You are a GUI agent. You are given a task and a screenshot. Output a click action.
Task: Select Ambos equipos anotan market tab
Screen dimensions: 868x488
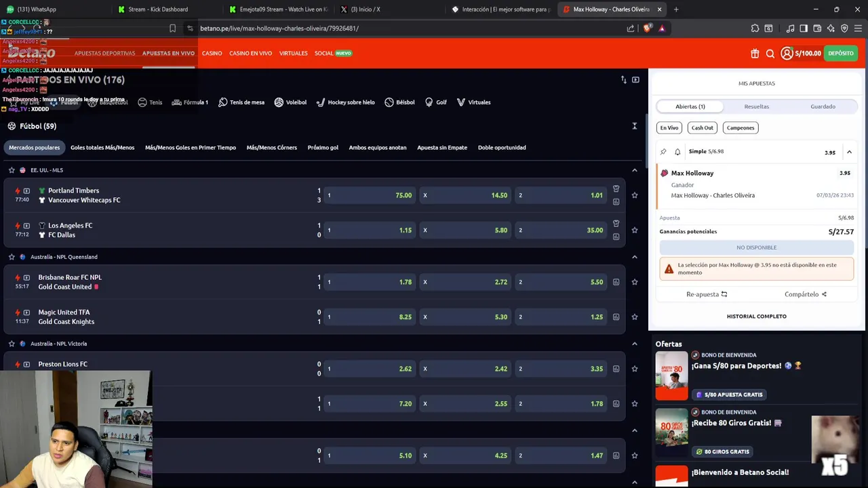(x=378, y=148)
